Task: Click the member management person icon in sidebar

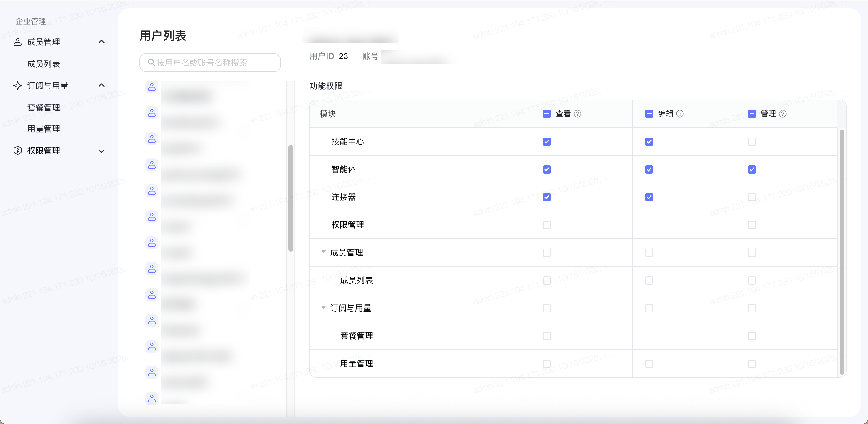Action: point(17,42)
